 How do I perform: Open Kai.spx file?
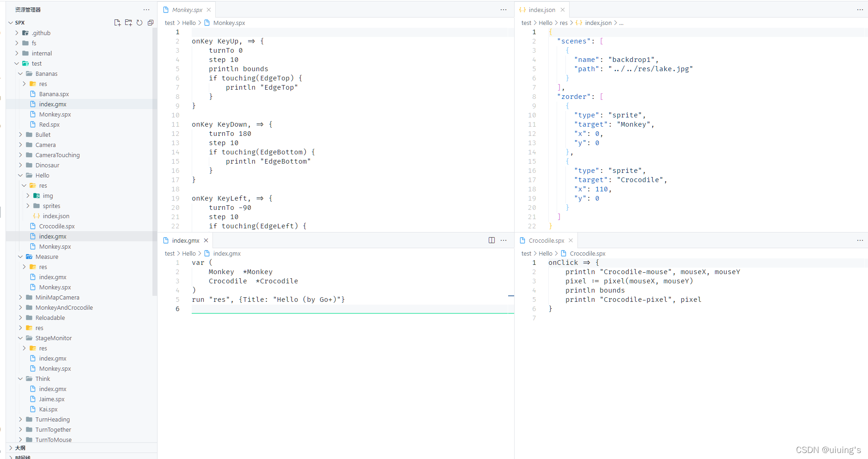pos(49,409)
